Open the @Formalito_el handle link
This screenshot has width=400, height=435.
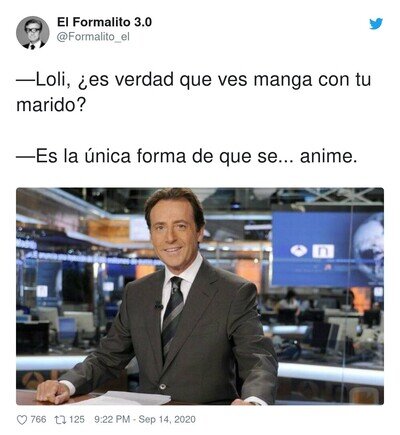pyautogui.click(x=93, y=37)
